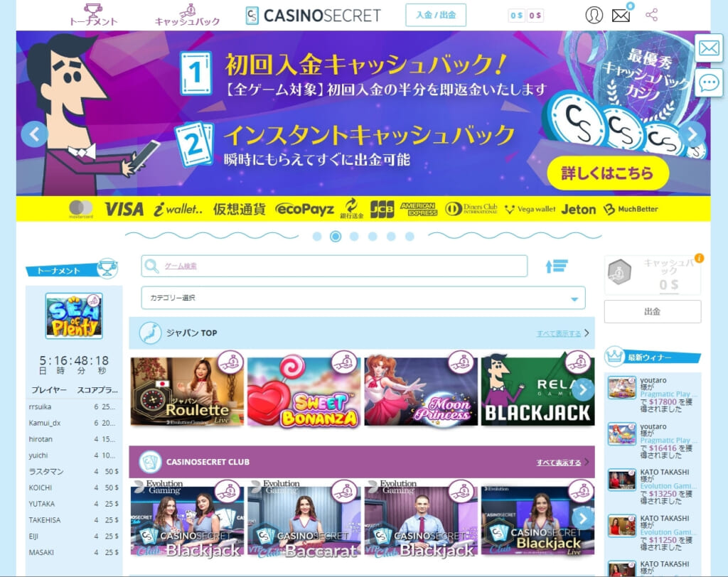Select the active second banner dot
The image size is (728, 577).
point(336,237)
